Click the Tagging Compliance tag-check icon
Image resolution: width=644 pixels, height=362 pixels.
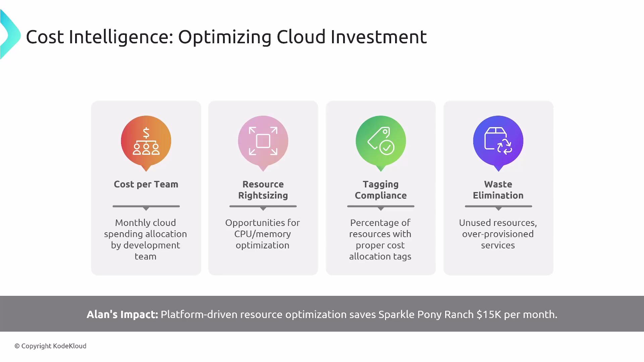coord(381,141)
